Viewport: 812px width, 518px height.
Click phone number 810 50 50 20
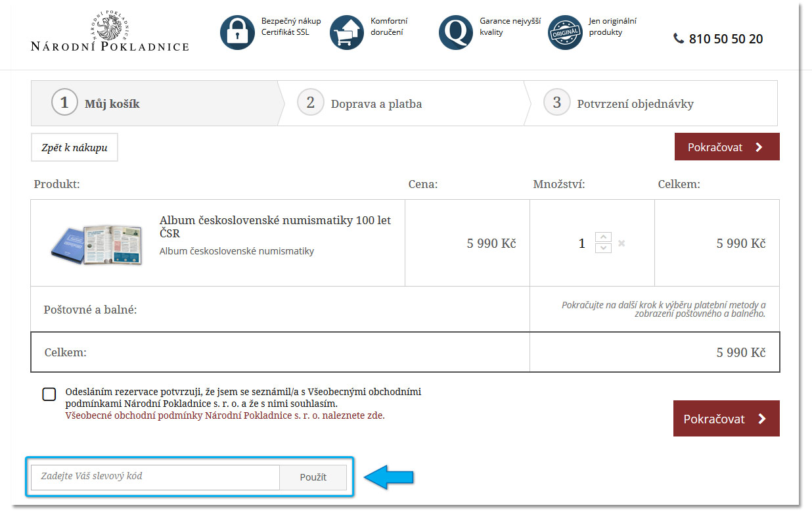click(x=726, y=39)
